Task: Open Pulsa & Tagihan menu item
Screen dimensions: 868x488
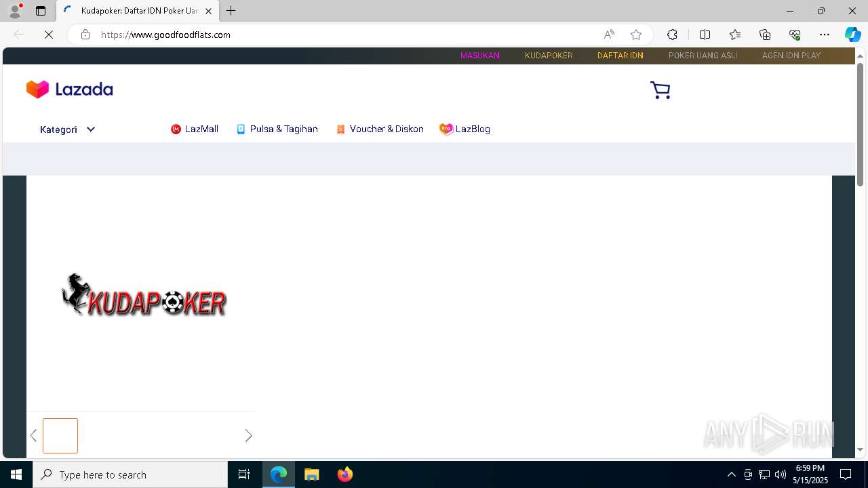Action: [277, 129]
